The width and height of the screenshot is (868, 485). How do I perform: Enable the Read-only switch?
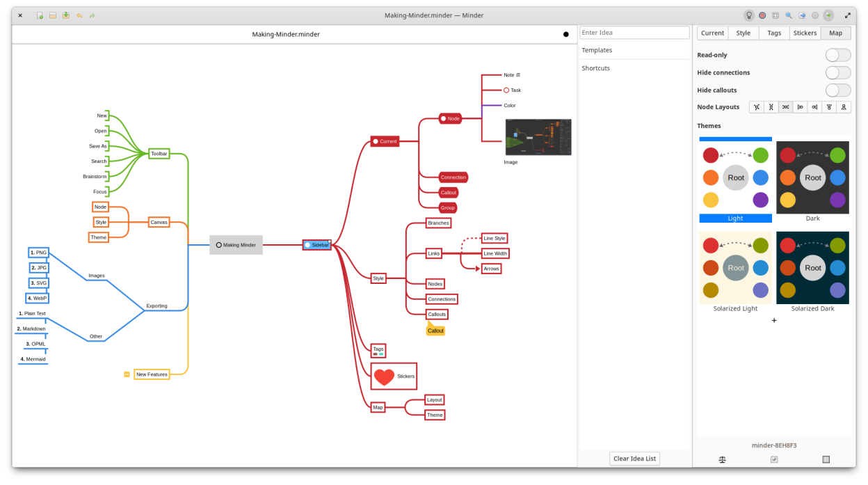pyautogui.click(x=837, y=55)
